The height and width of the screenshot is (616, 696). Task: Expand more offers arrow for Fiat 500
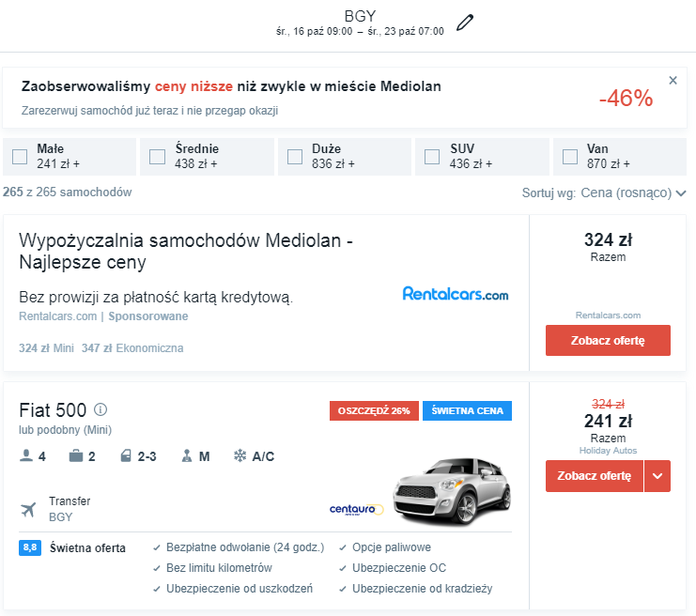point(657,476)
